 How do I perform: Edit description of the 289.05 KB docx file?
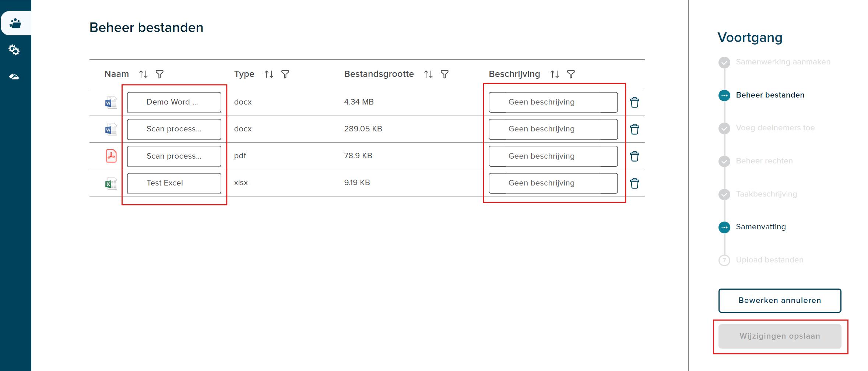[x=553, y=129]
